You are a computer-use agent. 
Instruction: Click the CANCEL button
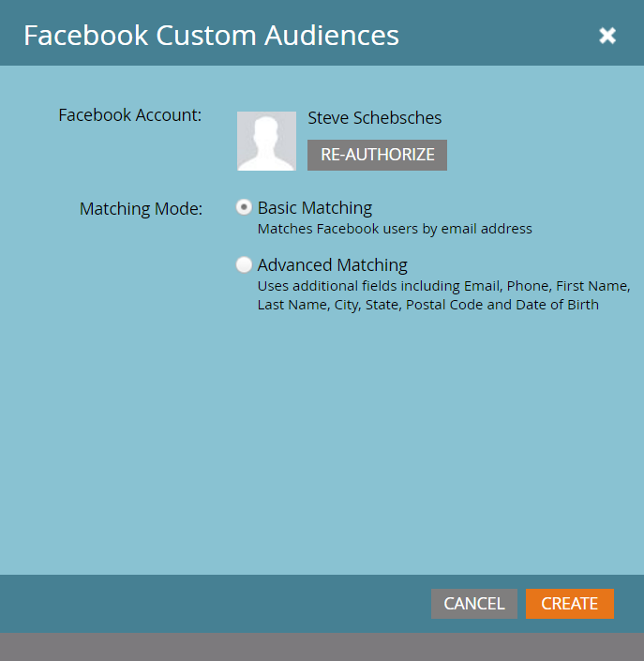(x=474, y=604)
